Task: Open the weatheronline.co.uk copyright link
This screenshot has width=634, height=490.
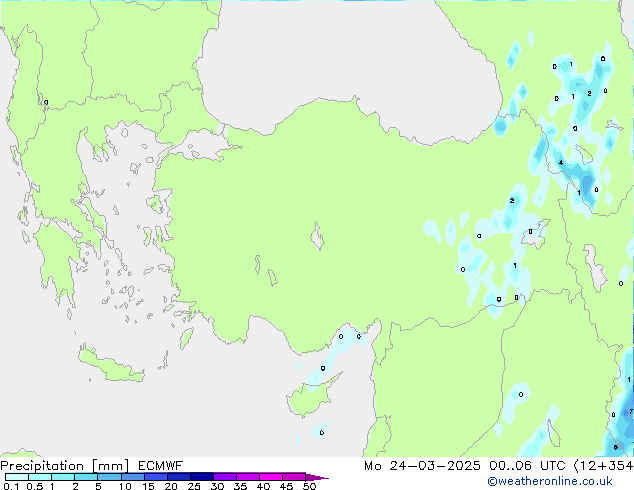Action: tap(550, 481)
